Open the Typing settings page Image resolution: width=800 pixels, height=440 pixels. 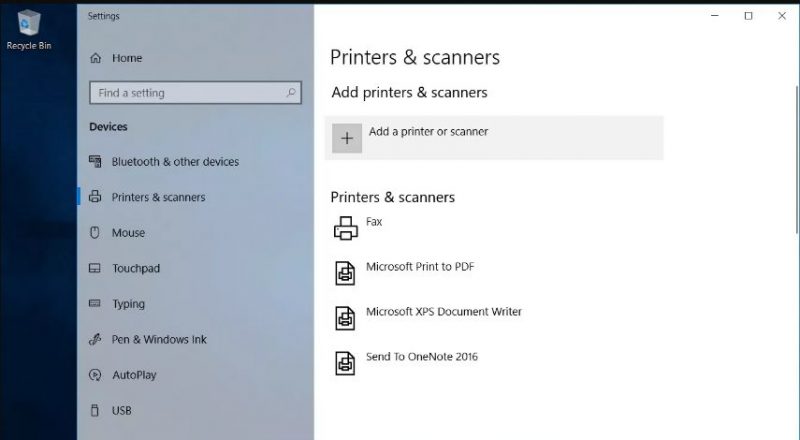129,304
